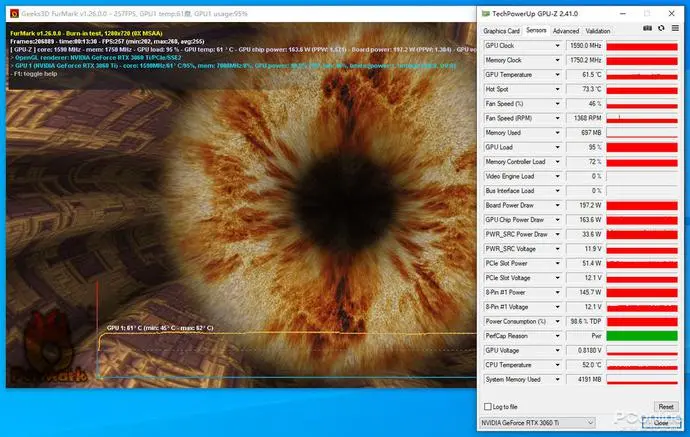This screenshot has height=437, width=690.
Task: Expand the GPU Voltage sensor dropdown
Action: click(x=557, y=351)
